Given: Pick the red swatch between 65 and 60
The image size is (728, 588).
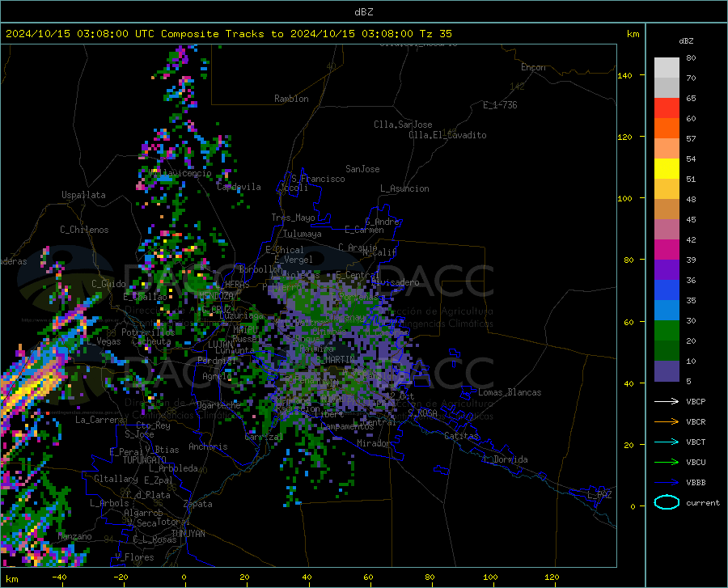Looking at the screenshot, I should tap(667, 108).
